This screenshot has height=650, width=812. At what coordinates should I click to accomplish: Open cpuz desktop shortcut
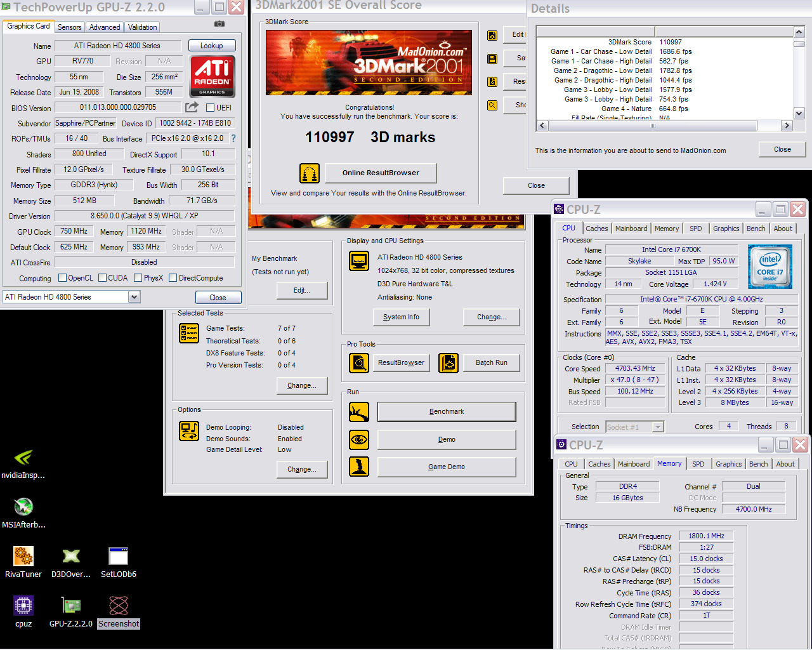point(23,612)
